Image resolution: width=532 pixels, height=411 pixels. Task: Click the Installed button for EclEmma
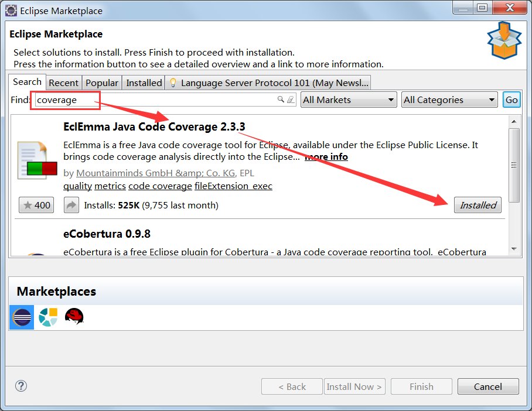pyautogui.click(x=478, y=205)
